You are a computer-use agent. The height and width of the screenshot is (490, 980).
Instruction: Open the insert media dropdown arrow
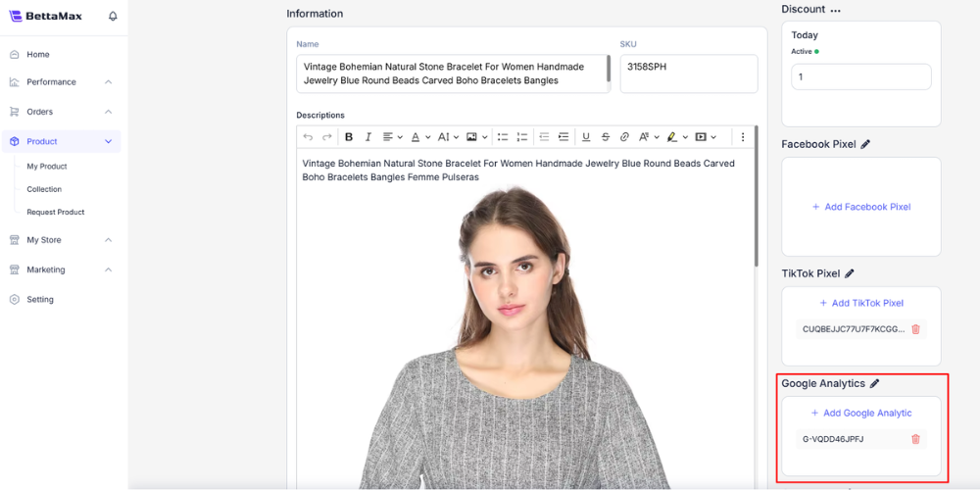tap(713, 137)
